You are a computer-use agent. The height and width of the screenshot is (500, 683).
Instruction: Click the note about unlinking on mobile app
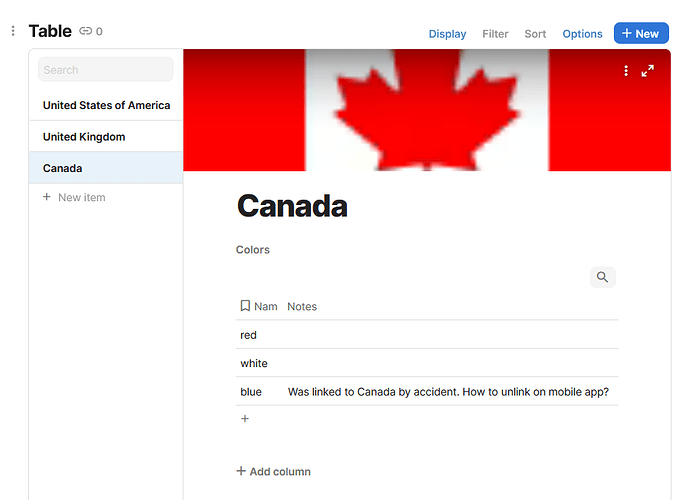[x=448, y=392]
